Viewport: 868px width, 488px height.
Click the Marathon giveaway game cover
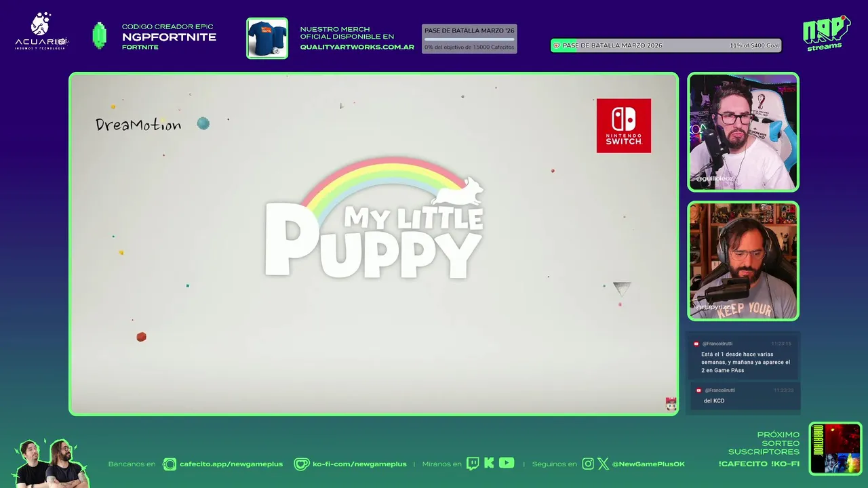click(835, 449)
